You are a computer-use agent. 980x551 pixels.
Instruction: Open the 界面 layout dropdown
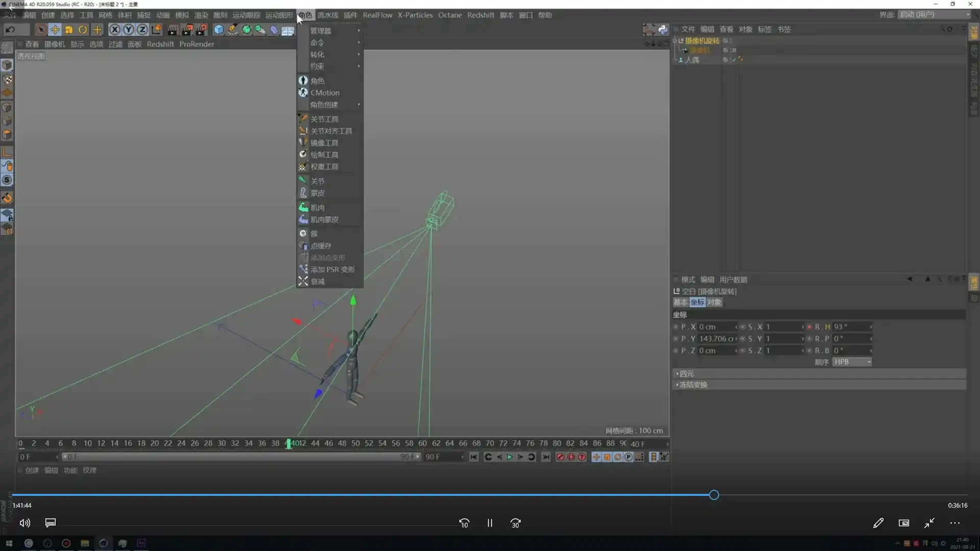[934, 15]
